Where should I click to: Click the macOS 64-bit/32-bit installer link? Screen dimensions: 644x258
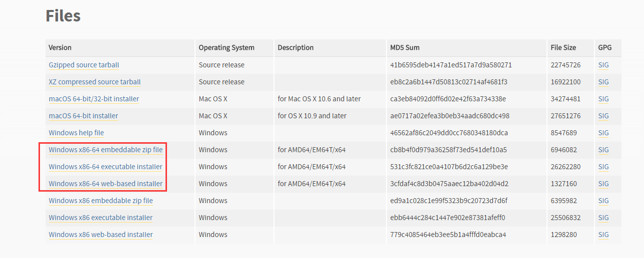[x=94, y=99]
